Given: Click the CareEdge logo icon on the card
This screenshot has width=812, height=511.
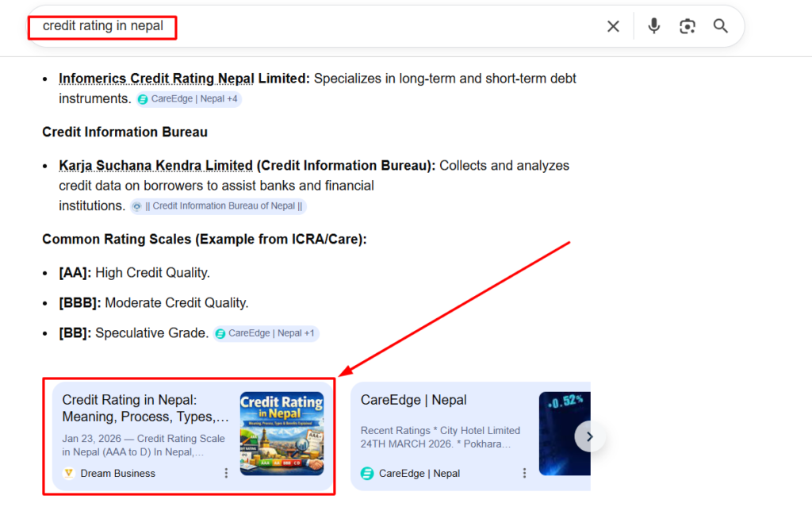Looking at the screenshot, I should 367,473.
